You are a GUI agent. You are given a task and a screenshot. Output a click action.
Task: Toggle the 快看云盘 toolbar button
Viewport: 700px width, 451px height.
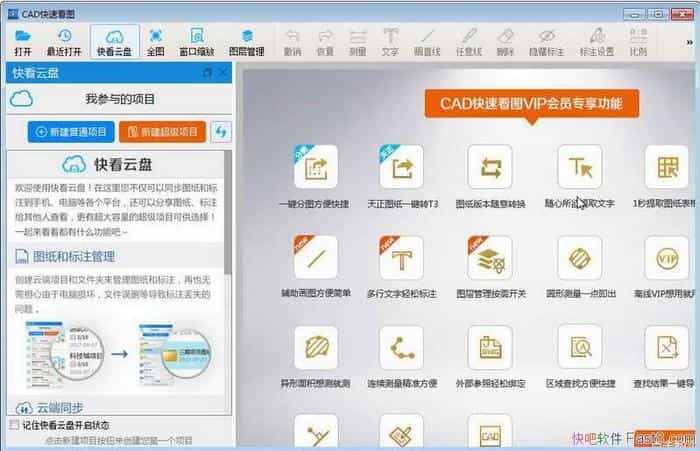click(115, 42)
